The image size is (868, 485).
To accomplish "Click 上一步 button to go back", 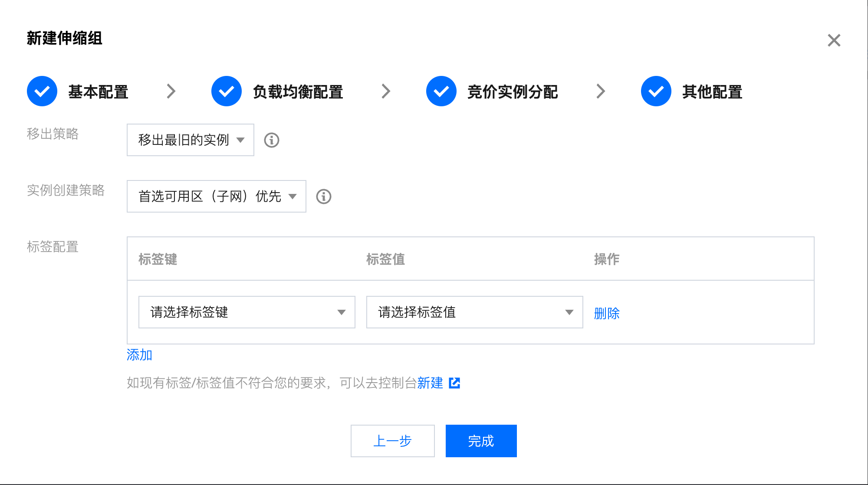I will [392, 441].
